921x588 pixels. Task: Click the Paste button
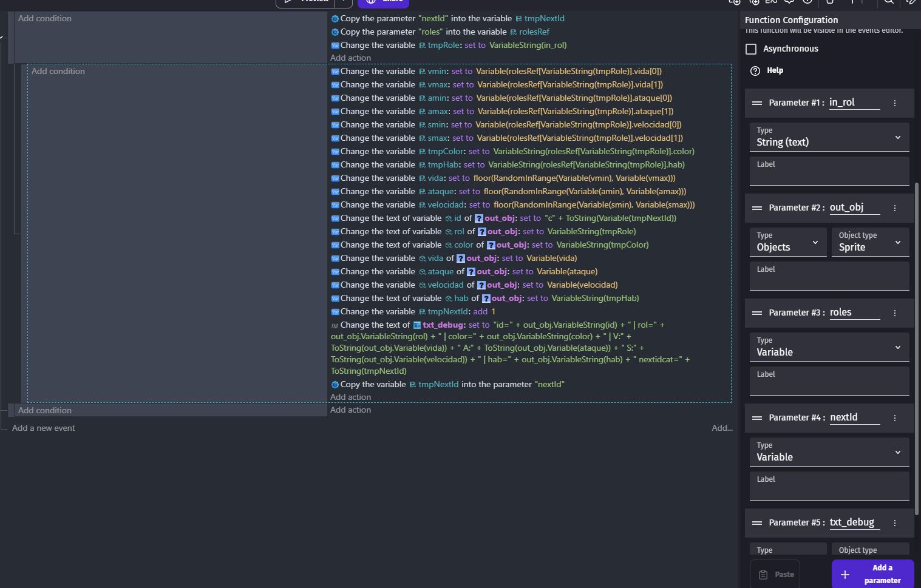pos(775,574)
